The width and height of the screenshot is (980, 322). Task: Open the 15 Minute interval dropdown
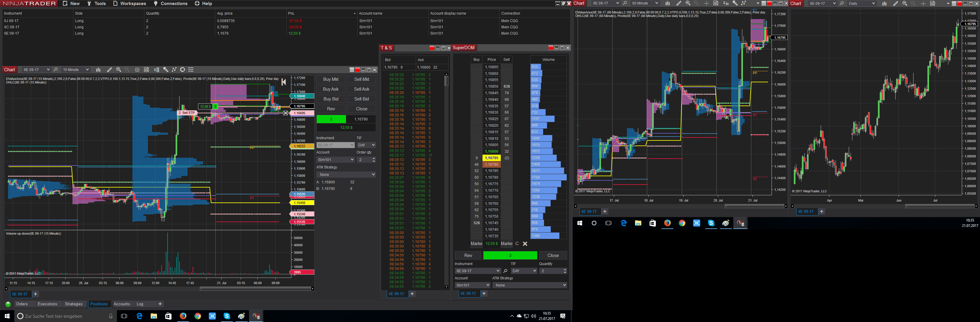click(76, 69)
